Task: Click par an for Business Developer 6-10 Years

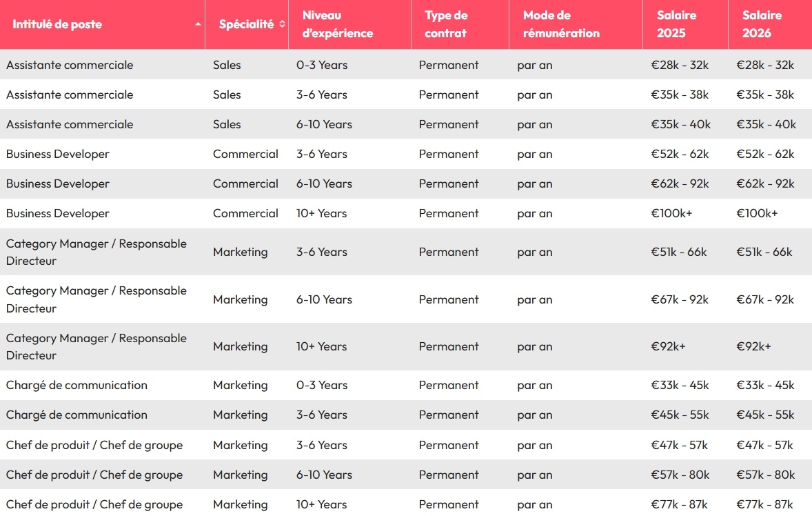Action: pos(535,183)
